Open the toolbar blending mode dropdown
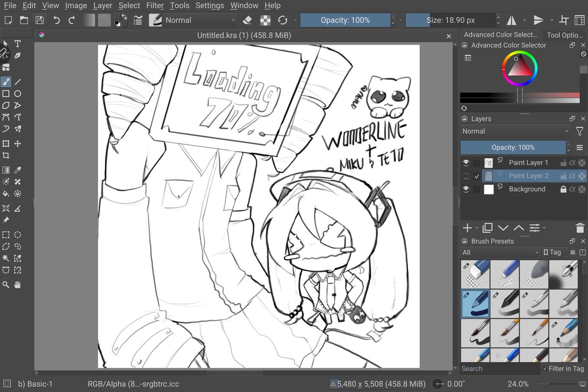Screen dimensions: 588x392 point(200,20)
